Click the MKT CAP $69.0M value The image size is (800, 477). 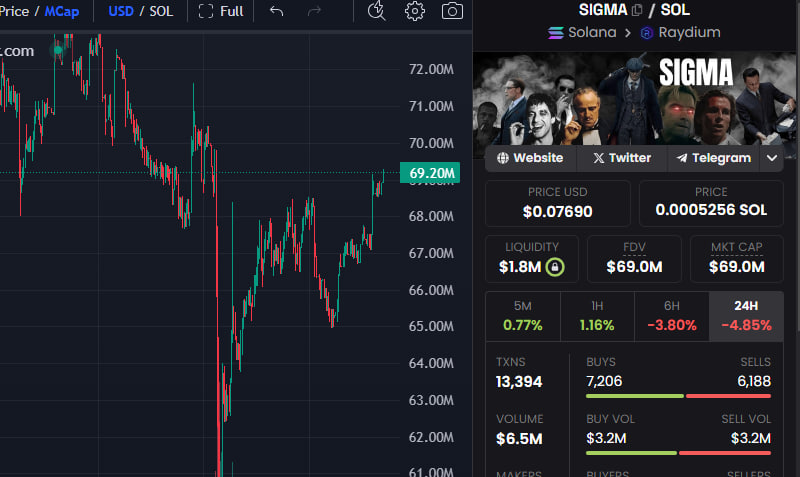[737, 267]
